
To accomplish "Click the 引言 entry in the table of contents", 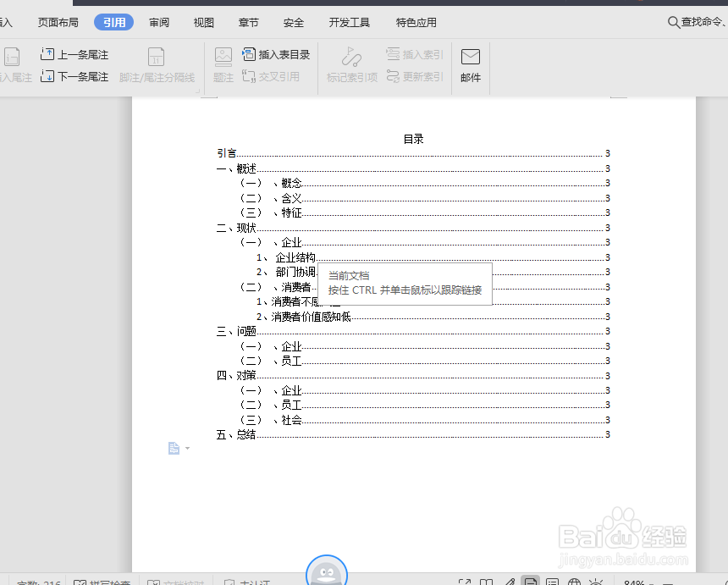I will (223, 153).
